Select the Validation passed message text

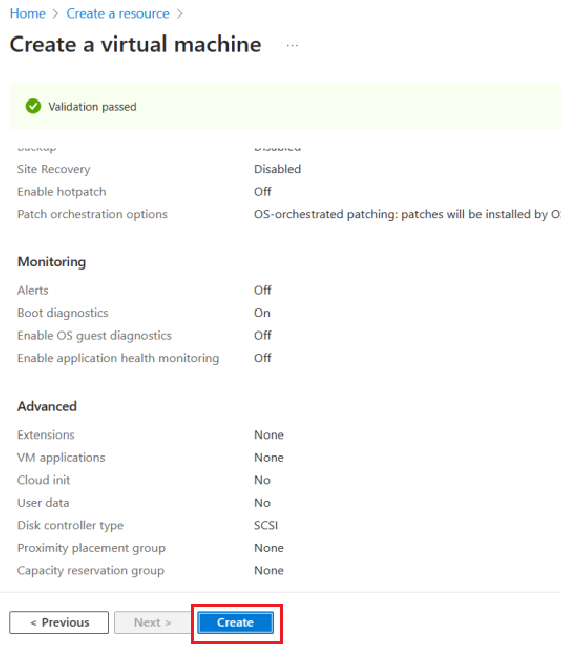click(92, 107)
